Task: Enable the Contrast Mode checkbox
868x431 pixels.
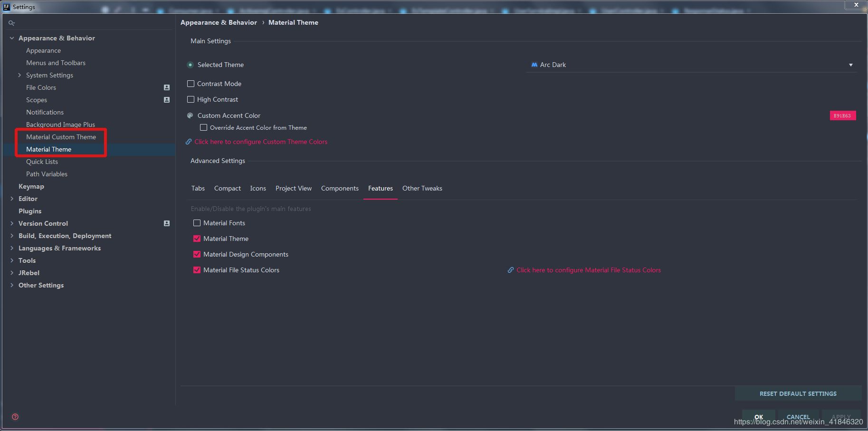Action: [191, 83]
